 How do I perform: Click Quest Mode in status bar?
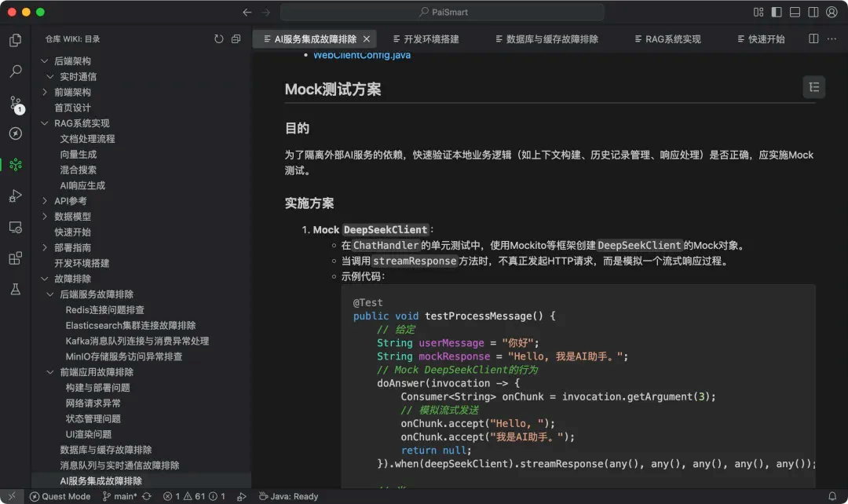click(60, 496)
